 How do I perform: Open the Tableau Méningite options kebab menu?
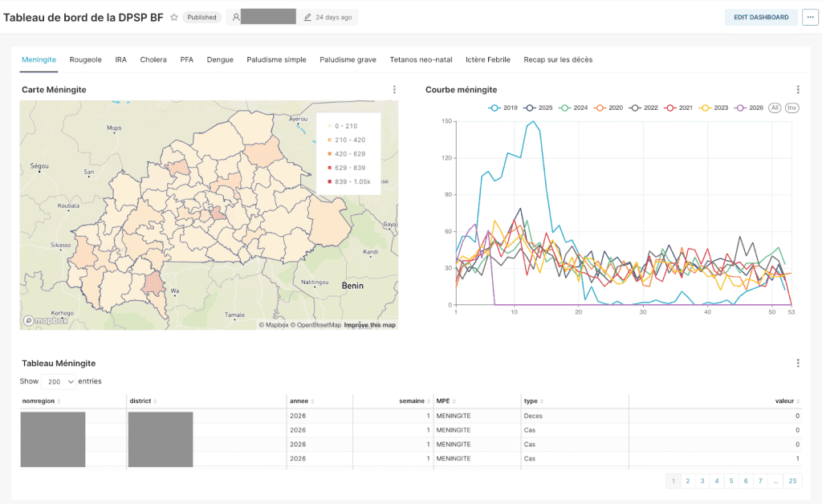(x=798, y=363)
